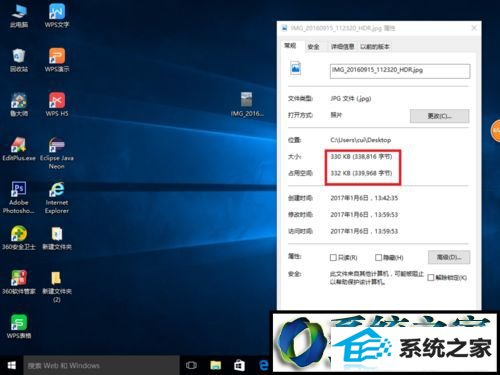Launch WPS Presentation desktop shortcut
The width and height of the screenshot is (500, 375).
coord(57,60)
